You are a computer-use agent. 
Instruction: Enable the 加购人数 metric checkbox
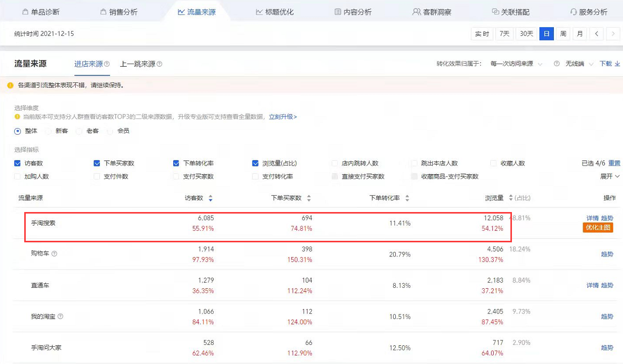17,175
